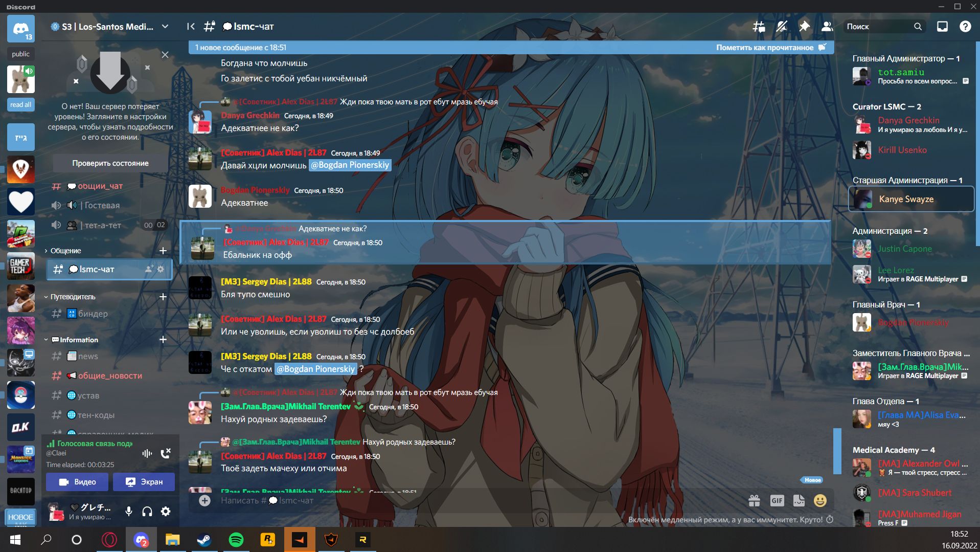The height and width of the screenshot is (552, 980).
Task: Toggle member list icon
Action: pyautogui.click(x=827, y=27)
